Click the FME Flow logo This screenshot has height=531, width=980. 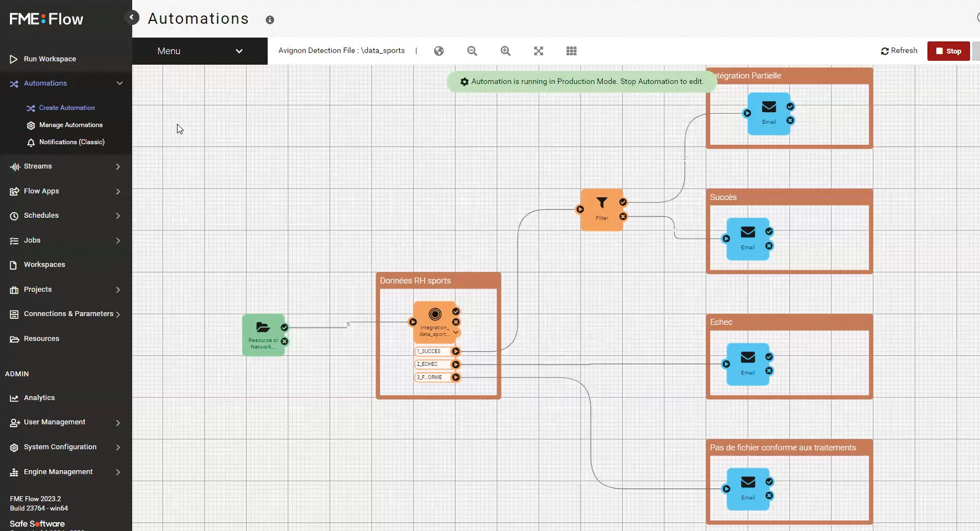point(46,19)
